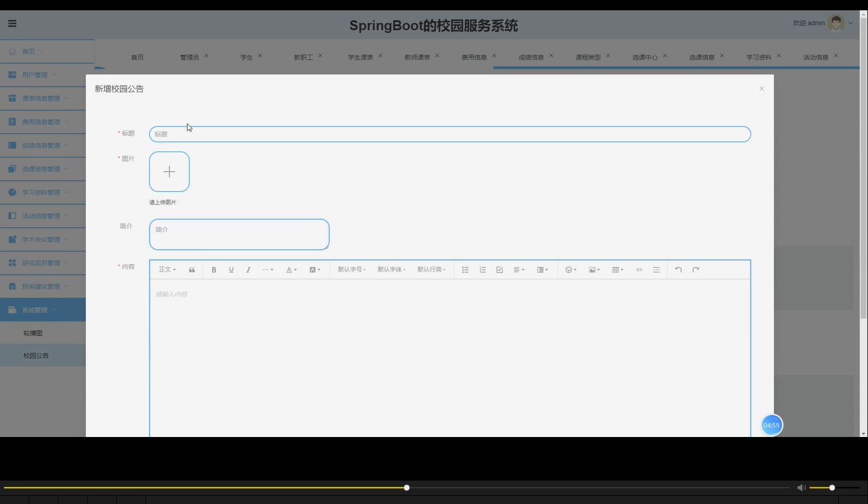
Task: Insert a to-do checkbox list
Action: pyautogui.click(x=499, y=270)
